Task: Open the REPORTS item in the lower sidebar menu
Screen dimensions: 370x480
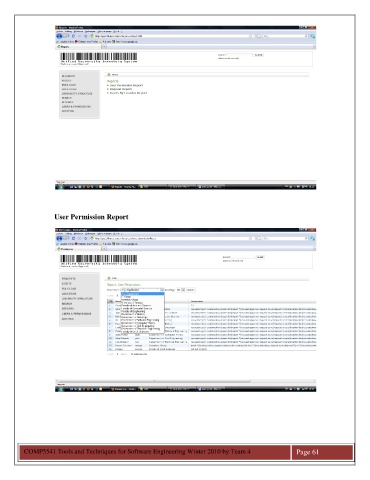Action: pos(68,309)
